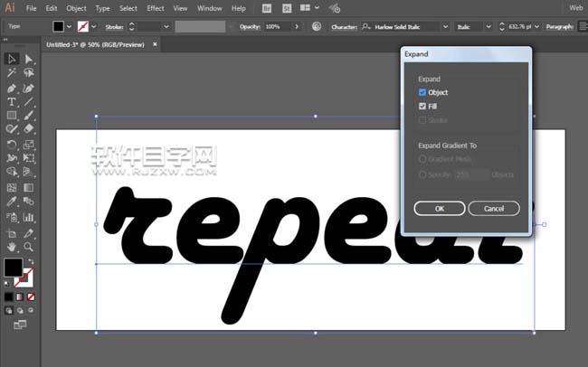Click Cancel in Expand dialog
Screen dimensions: 588x367
[x=494, y=209]
